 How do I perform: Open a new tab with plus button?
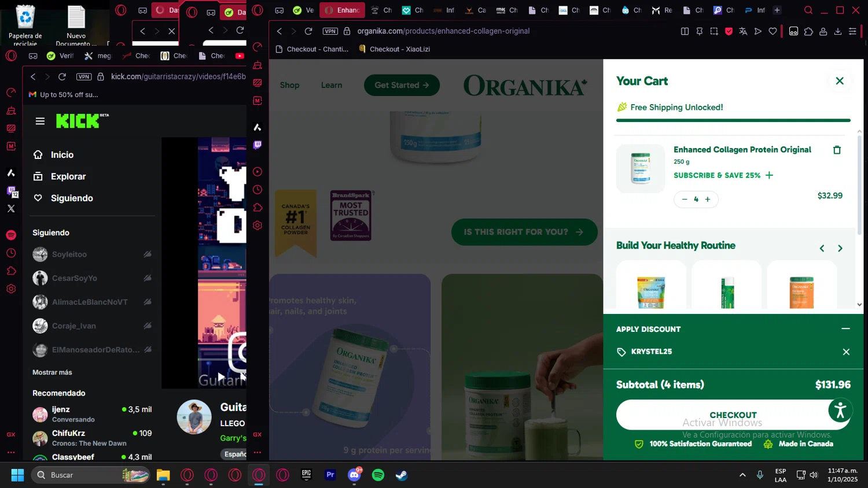pyautogui.click(x=777, y=10)
